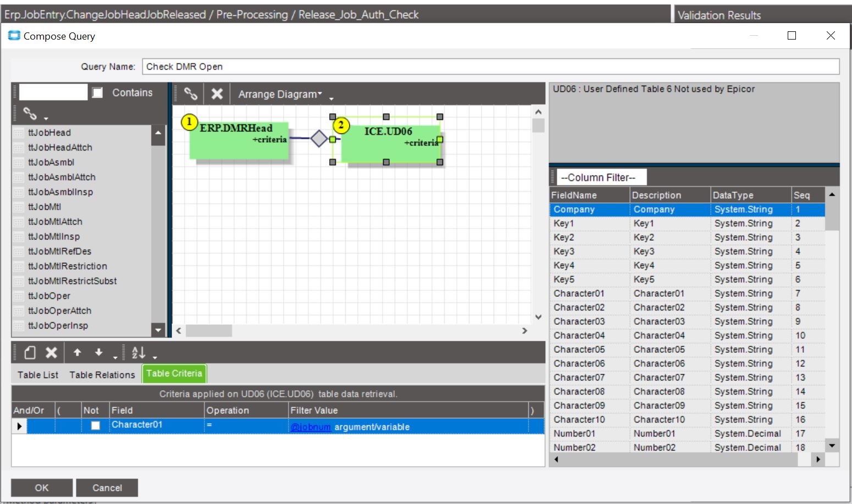Click the Compose Query window icon

pyautogui.click(x=14, y=36)
